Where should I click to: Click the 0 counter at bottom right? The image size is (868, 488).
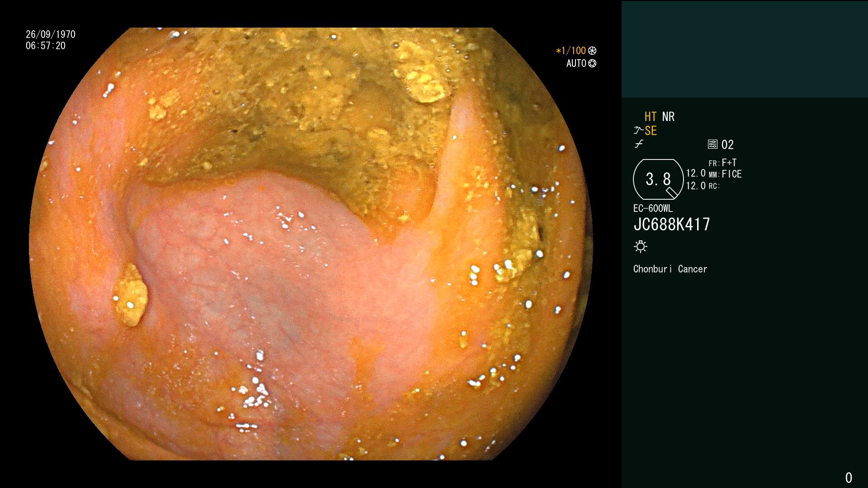tap(849, 478)
